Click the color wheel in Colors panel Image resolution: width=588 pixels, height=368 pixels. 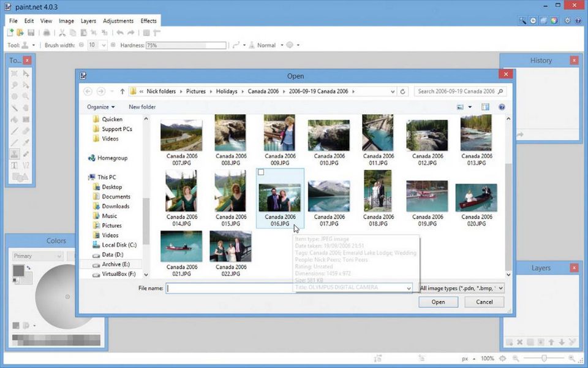tap(60, 297)
